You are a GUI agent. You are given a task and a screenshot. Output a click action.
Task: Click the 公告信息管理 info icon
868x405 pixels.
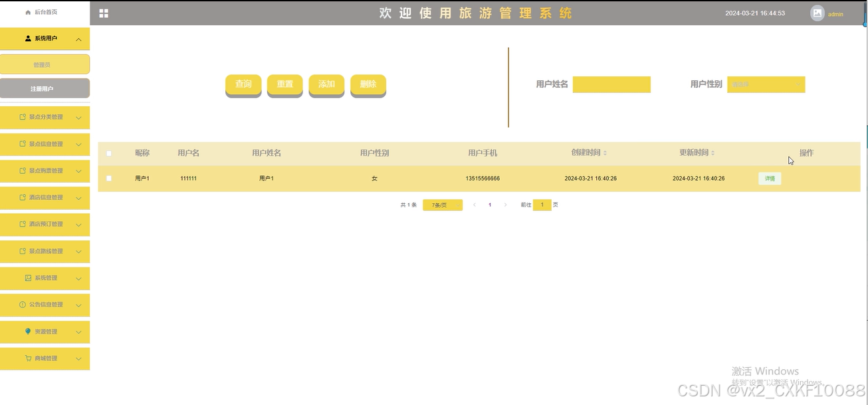23,304
